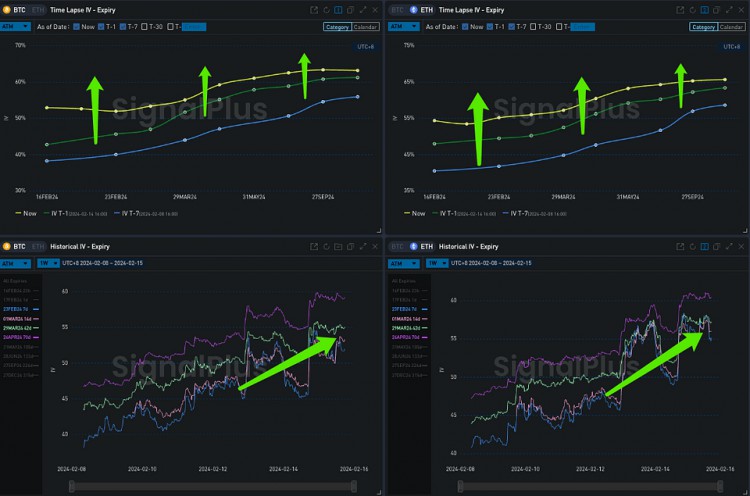Click folder-shaped icon in BTC Historical IV header
Image resolution: width=750 pixels, height=496 pixels.
(338, 246)
